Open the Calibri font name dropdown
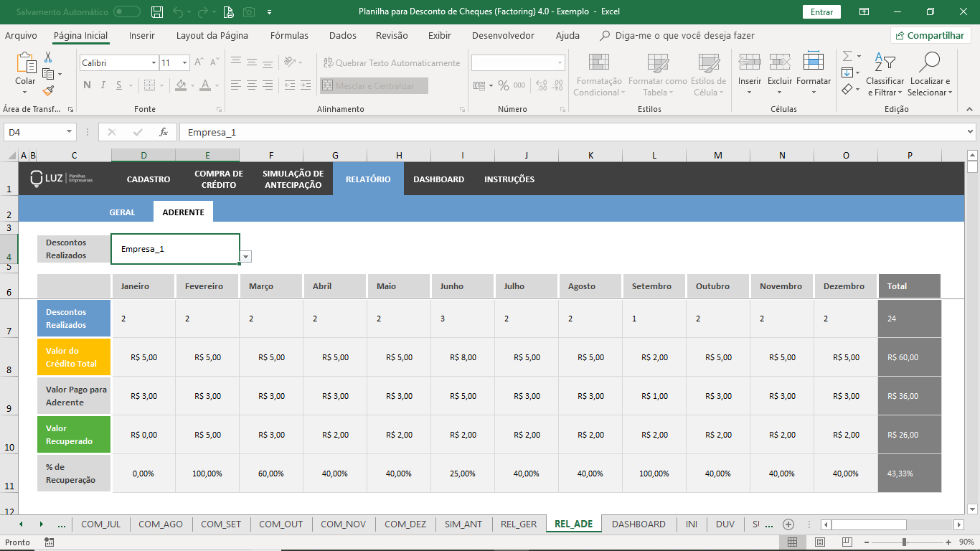Viewport: 980px width, 551px height. (154, 63)
